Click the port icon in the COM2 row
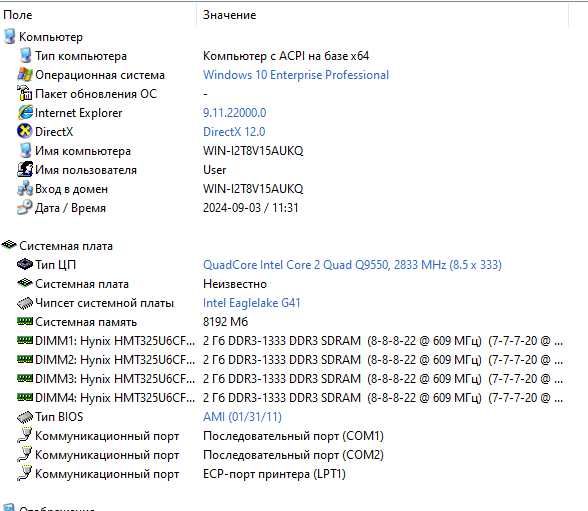 coord(25,455)
